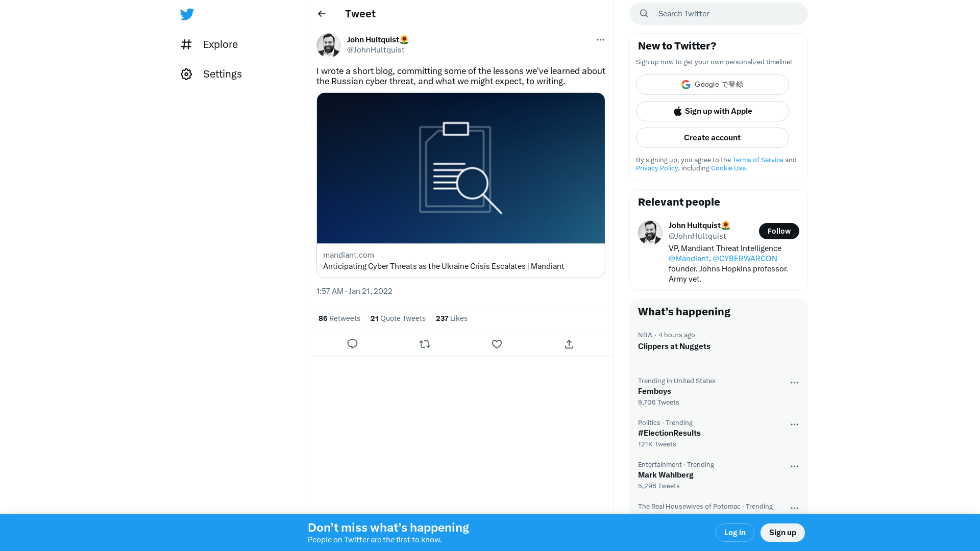View the 86 Retweets list

(x=339, y=318)
